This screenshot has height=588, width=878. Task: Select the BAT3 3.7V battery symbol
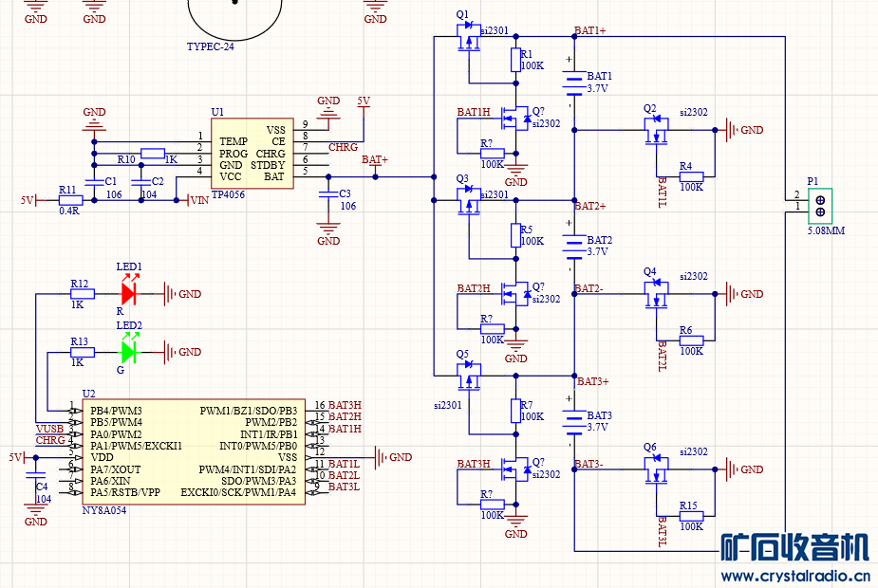[573, 421]
